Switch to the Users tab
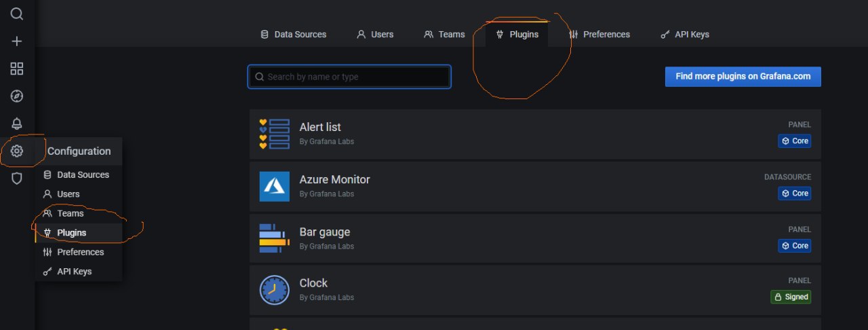The image size is (868, 330). click(375, 34)
